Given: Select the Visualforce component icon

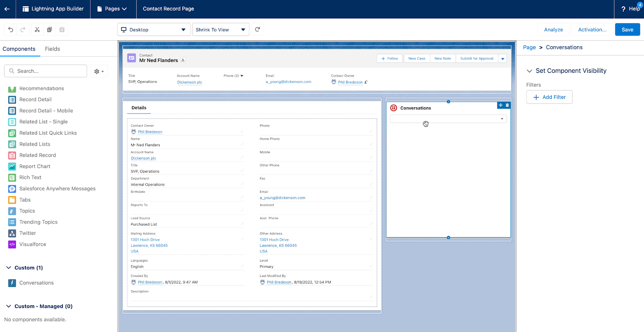Looking at the screenshot, I should coord(12,244).
